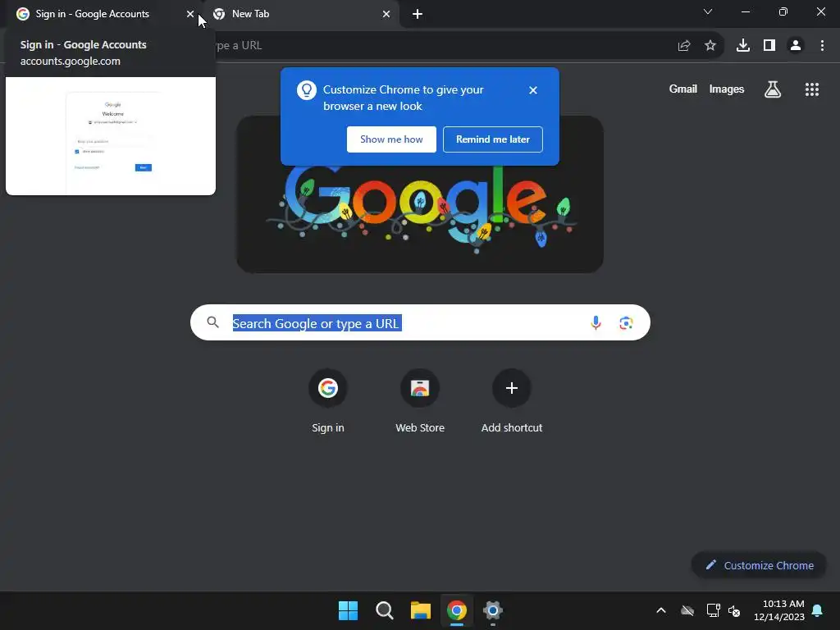
Task: Bookmark this tab with the star icon
Action: coord(710,46)
